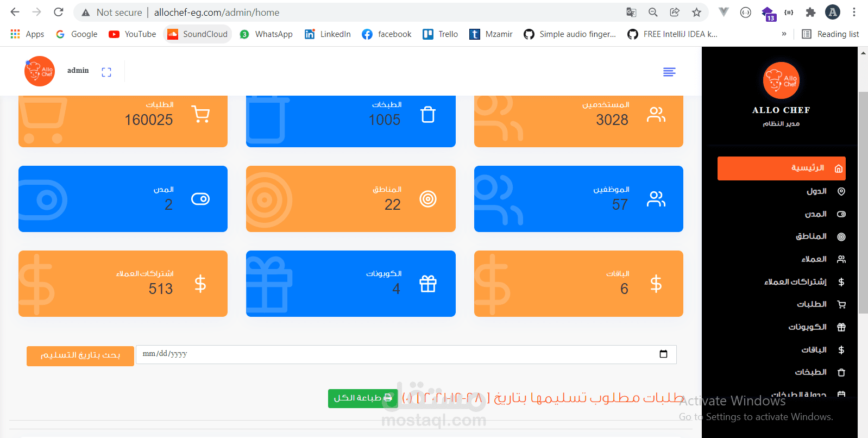Click the page vertical scrollbar
This screenshot has height=438, width=868.
tap(863, 203)
